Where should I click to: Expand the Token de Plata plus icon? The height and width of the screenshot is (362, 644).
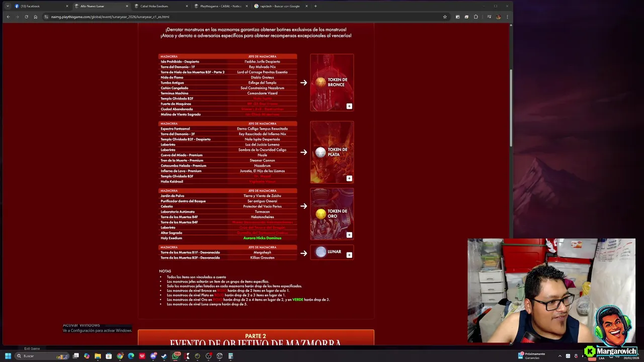(349, 178)
